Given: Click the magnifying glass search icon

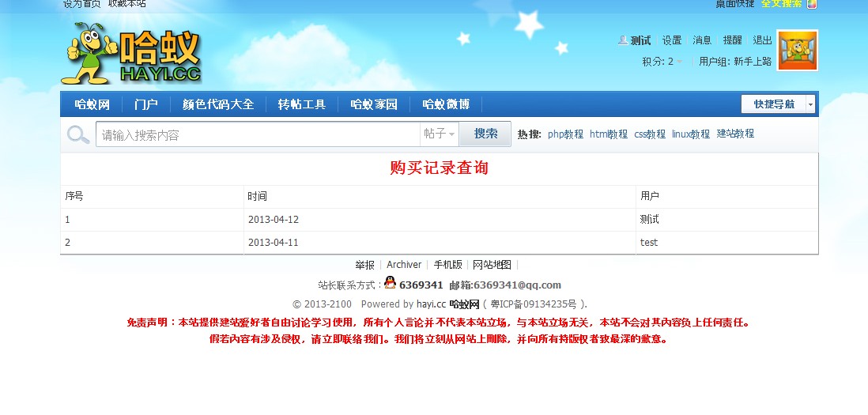Looking at the screenshot, I should tap(78, 134).
